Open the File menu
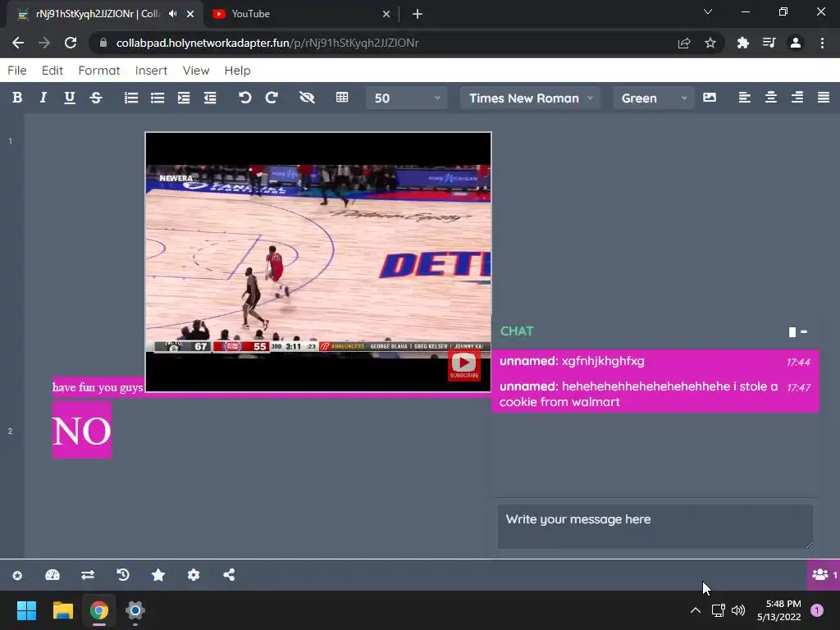This screenshot has width=840, height=630. [x=17, y=71]
